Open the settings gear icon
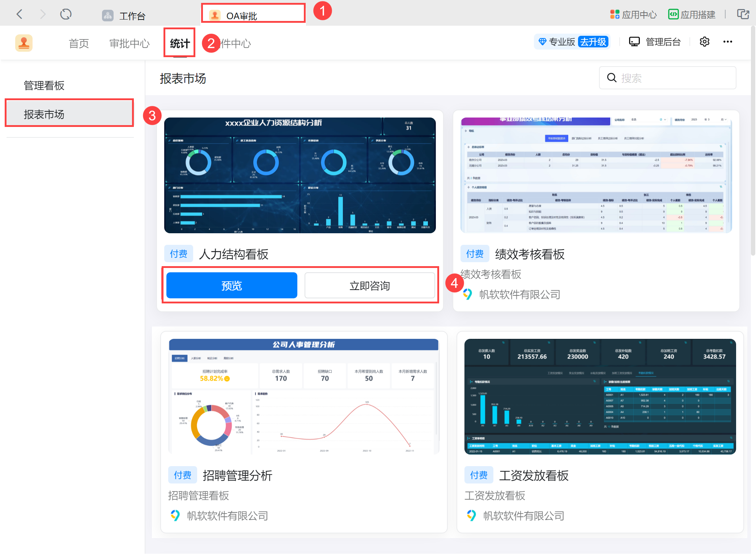This screenshot has height=554, width=756. [704, 42]
